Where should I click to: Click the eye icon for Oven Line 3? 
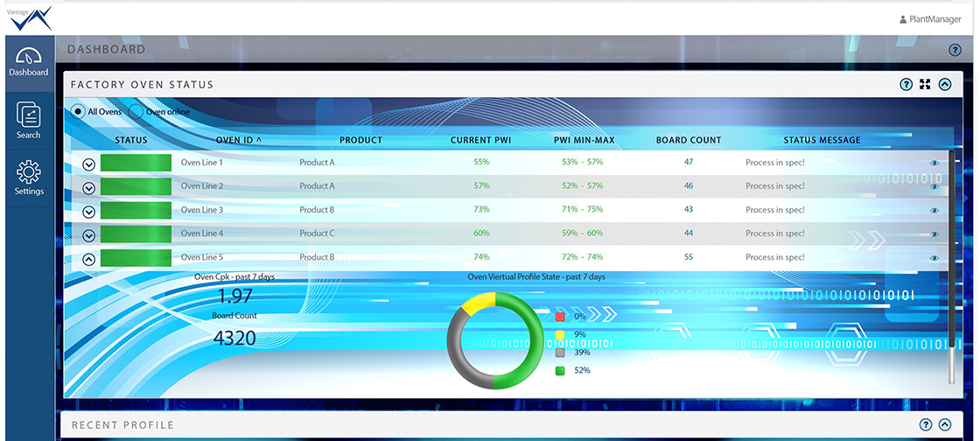(x=934, y=210)
